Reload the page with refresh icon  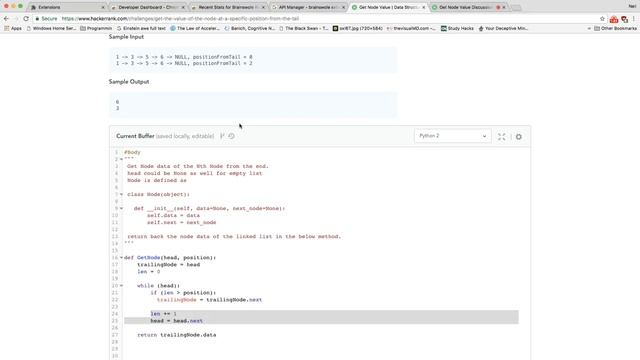point(26,19)
